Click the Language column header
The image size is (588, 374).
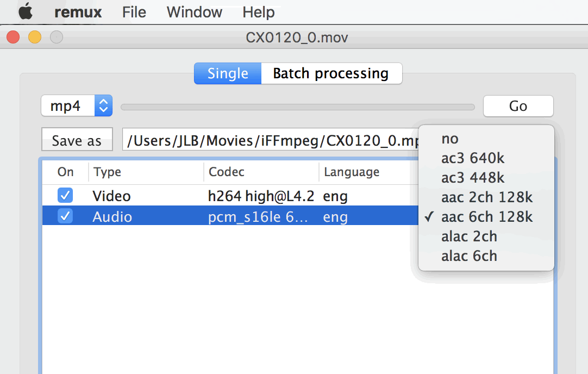click(x=369, y=172)
